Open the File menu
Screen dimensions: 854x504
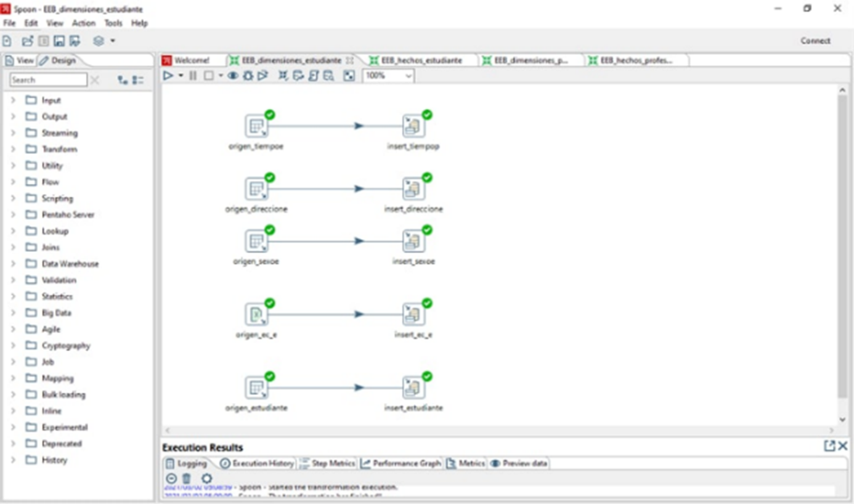click(9, 23)
